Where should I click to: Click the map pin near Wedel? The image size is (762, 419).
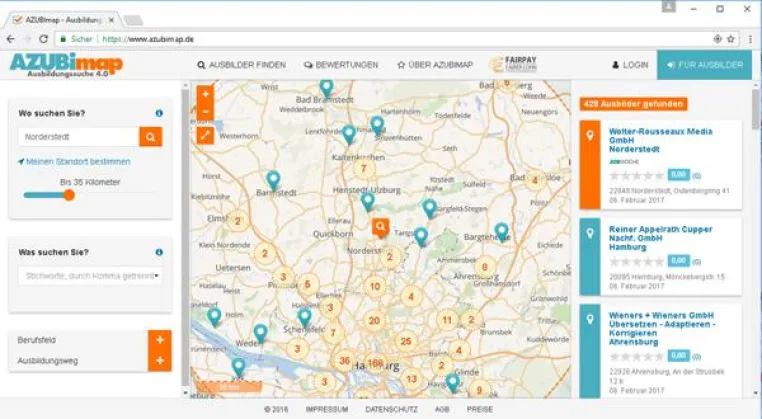(x=260, y=333)
